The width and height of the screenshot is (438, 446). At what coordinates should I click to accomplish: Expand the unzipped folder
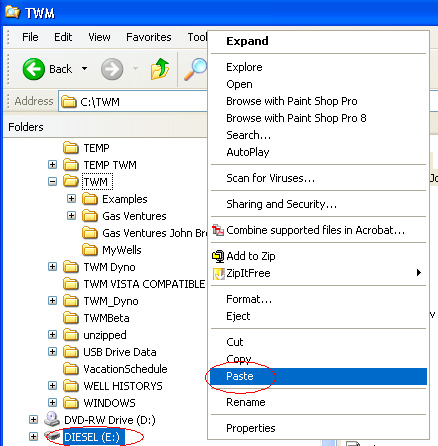52,334
